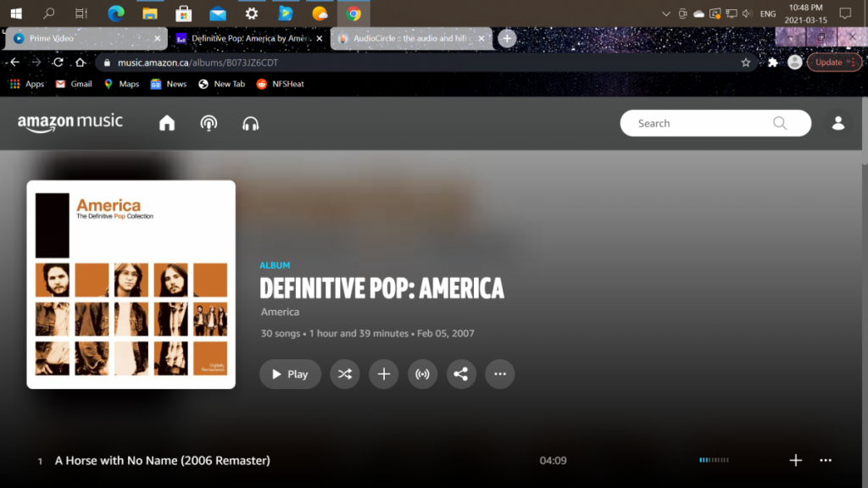Open Microsoft Store from taskbar
Screen dimensions: 868x488
184,14
